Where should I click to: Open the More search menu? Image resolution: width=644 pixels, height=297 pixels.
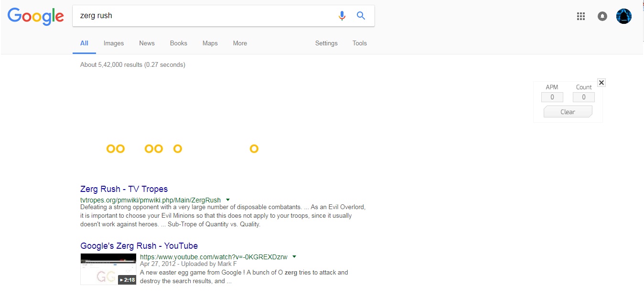240,43
